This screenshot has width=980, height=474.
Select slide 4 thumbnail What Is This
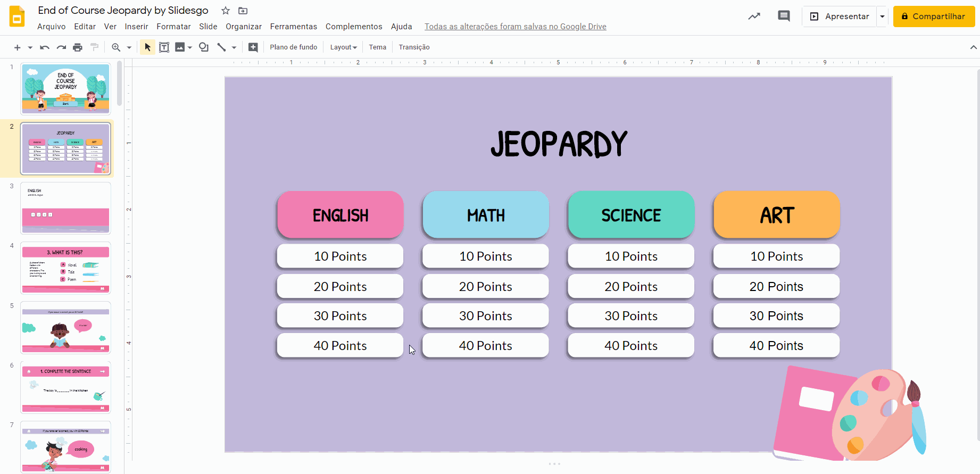pos(65,268)
